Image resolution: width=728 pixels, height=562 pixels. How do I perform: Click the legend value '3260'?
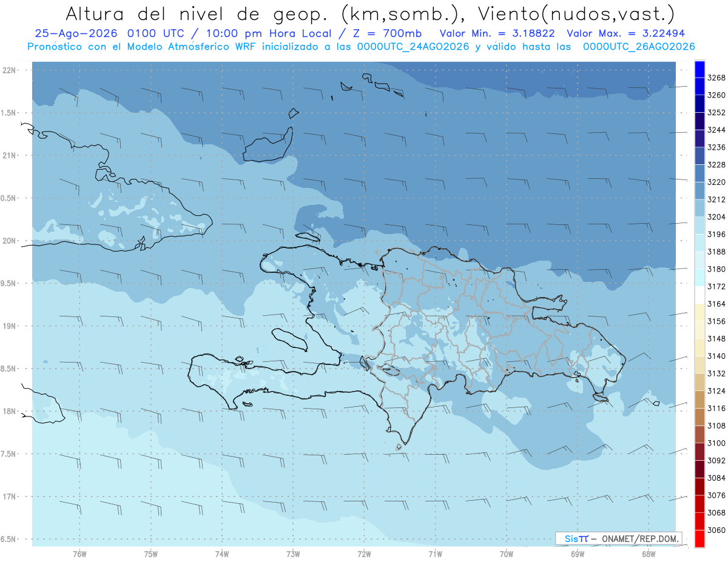(716, 95)
